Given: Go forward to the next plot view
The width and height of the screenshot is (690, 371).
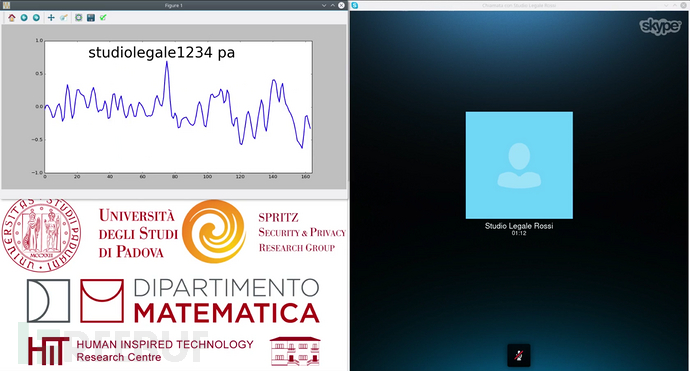Looking at the screenshot, I should click(x=36, y=18).
